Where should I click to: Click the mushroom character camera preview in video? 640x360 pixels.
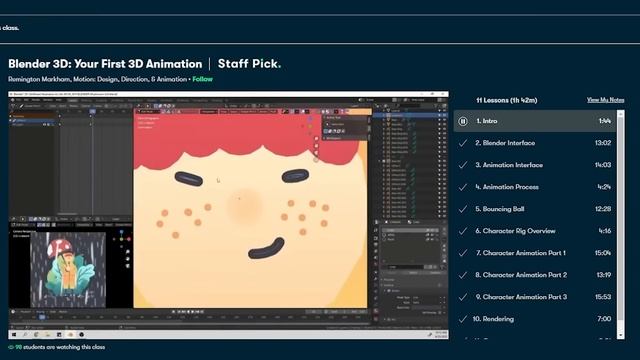pyautogui.click(x=68, y=270)
